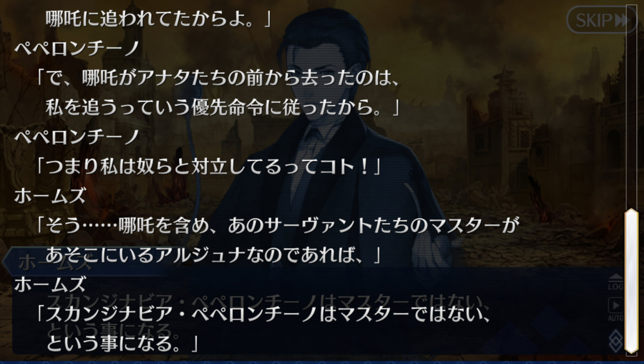Select first ペペロンチーノ speaker name

click(x=77, y=48)
